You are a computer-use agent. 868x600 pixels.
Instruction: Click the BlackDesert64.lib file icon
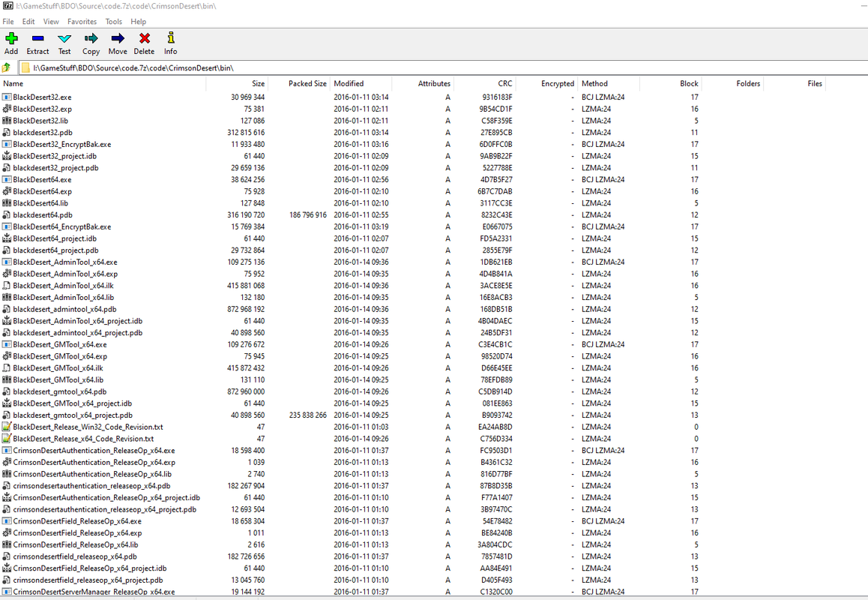point(7,202)
